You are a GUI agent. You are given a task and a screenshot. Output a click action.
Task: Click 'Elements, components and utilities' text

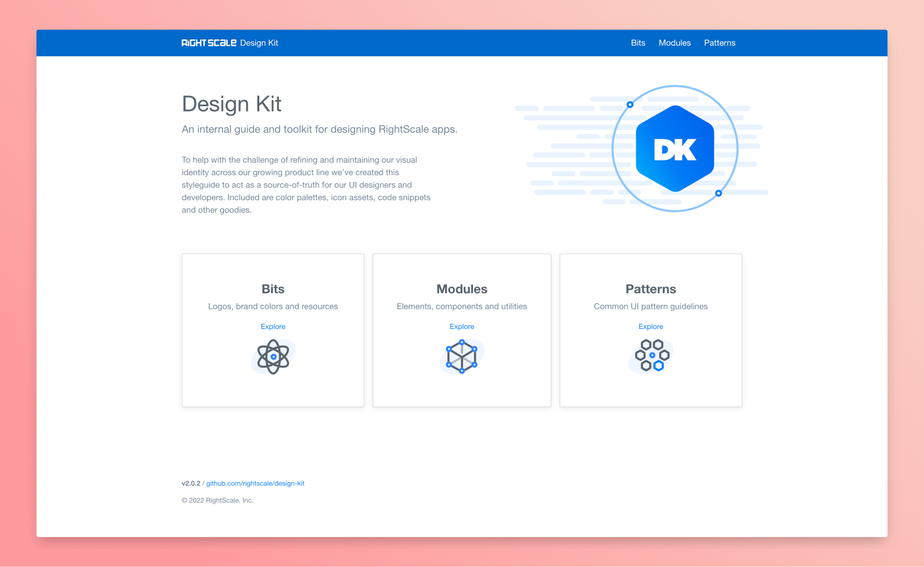pos(462,307)
